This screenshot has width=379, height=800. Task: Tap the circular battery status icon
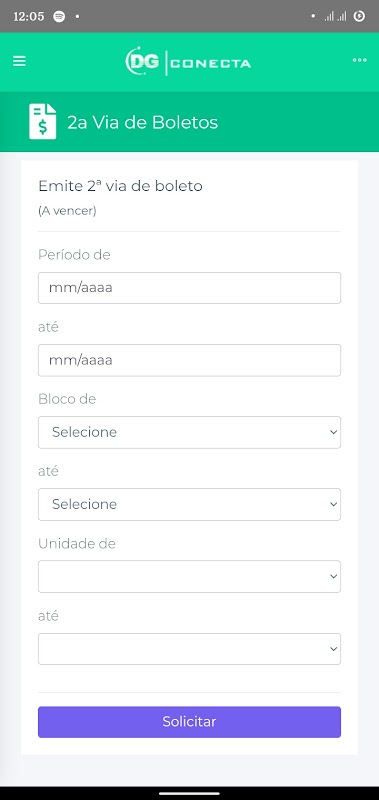pyautogui.click(x=359, y=16)
